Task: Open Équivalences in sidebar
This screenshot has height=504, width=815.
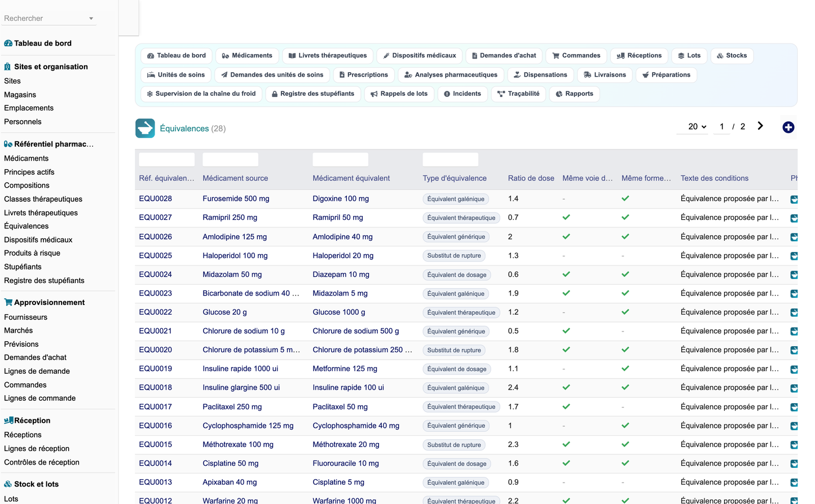Action: coord(27,226)
